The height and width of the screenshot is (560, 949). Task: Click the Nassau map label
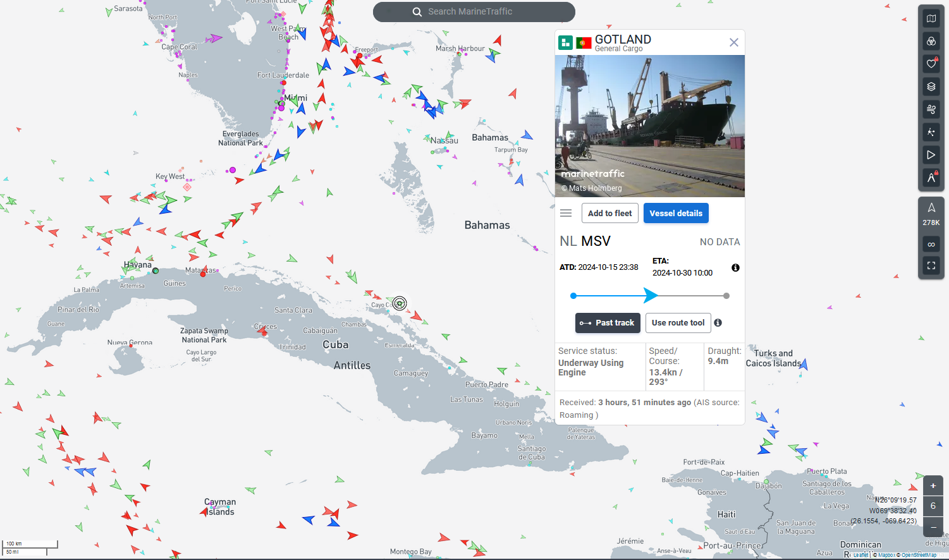(444, 140)
